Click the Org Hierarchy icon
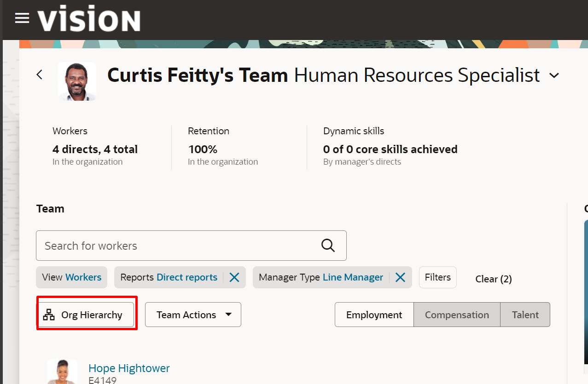The height and width of the screenshot is (384, 588). [x=49, y=315]
